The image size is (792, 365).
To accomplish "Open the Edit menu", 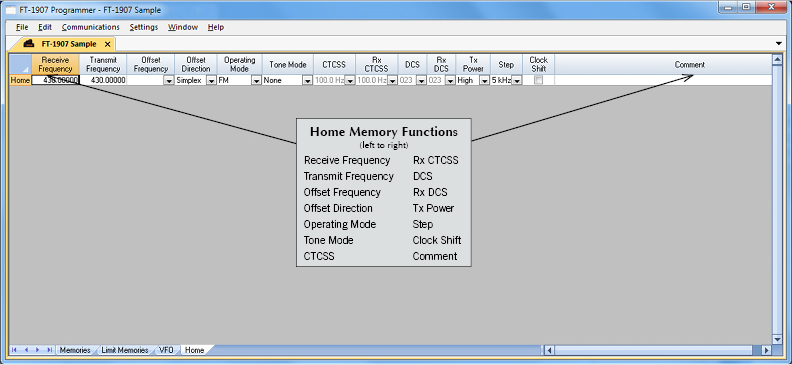I will coord(45,27).
